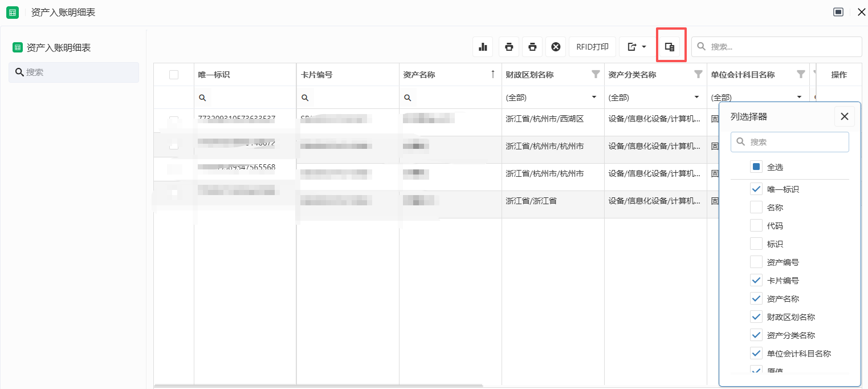This screenshot has height=389, width=868.
Task: Open the column chooser icon in toolbar
Action: pos(670,47)
